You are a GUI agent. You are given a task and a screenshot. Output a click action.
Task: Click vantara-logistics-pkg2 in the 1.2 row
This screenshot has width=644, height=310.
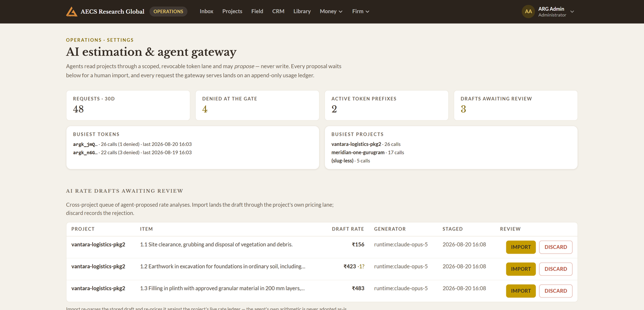click(98, 266)
